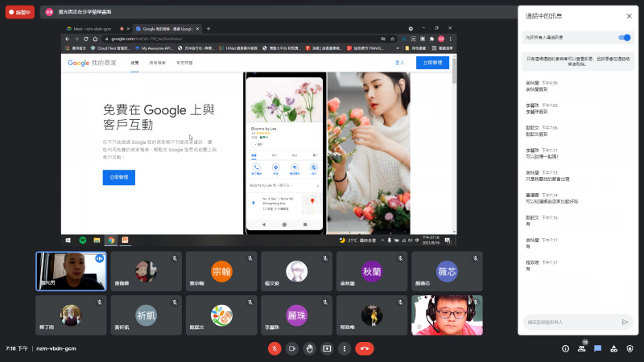The height and width of the screenshot is (362, 644).
Task: Click the google.com address bar in shared browser
Action: 242,39
